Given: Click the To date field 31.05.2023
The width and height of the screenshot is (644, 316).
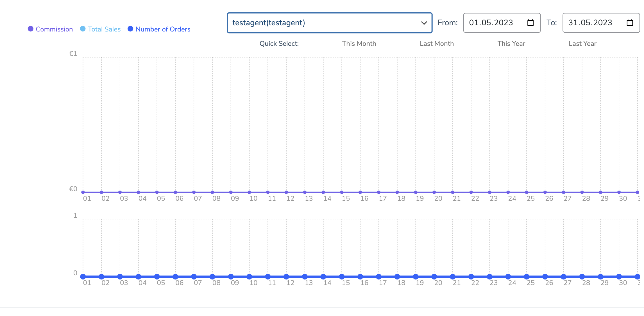Looking at the screenshot, I should coord(601,23).
